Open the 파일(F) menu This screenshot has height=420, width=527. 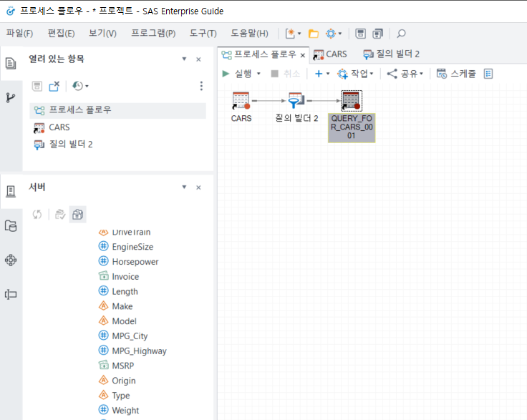coord(19,33)
